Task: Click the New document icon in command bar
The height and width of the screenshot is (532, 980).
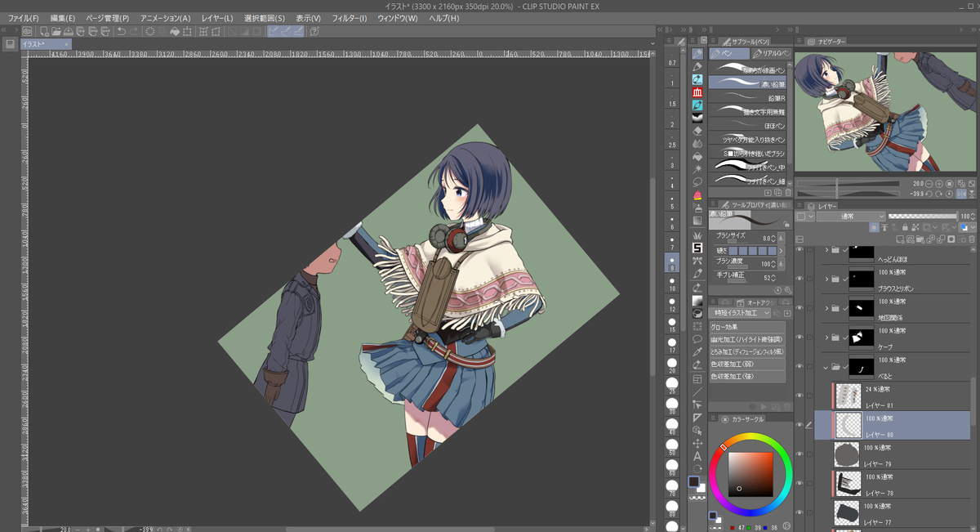Action: point(44,31)
